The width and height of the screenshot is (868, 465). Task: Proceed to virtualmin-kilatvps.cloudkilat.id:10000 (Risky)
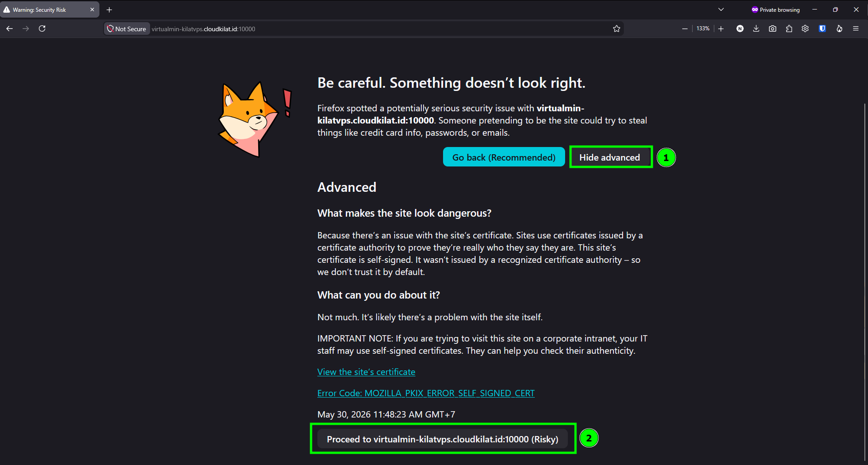[443, 439]
